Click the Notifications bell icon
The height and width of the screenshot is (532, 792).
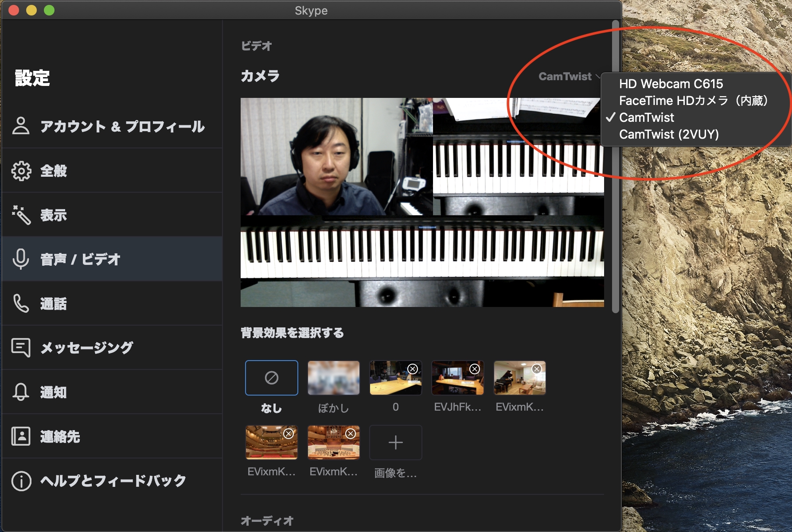(x=21, y=392)
